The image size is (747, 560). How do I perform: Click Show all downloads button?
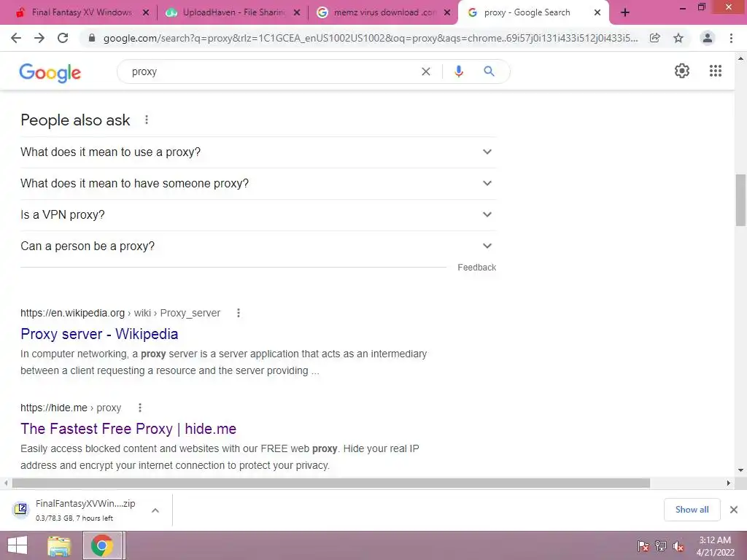pyautogui.click(x=692, y=510)
